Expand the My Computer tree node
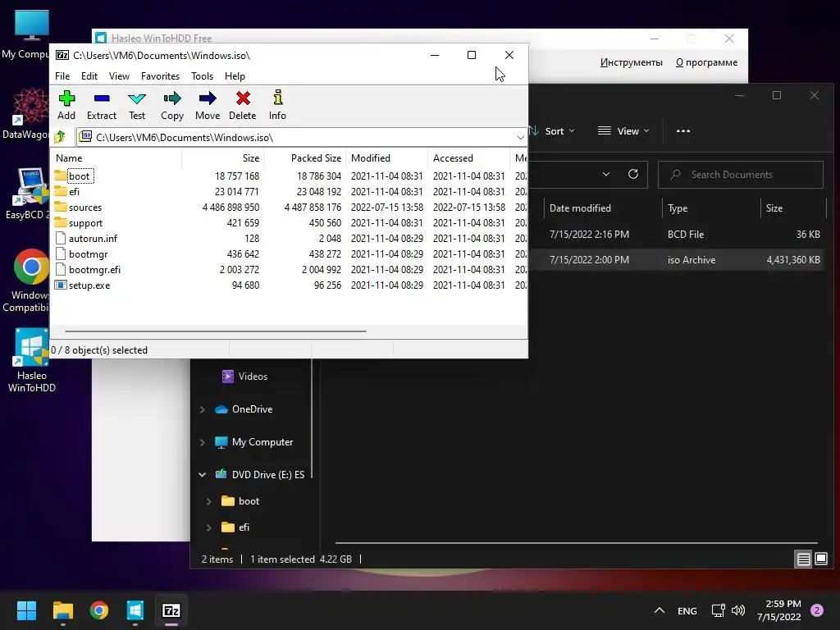Viewport: 840px width, 630px height. pyautogui.click(x=203, y=442)
